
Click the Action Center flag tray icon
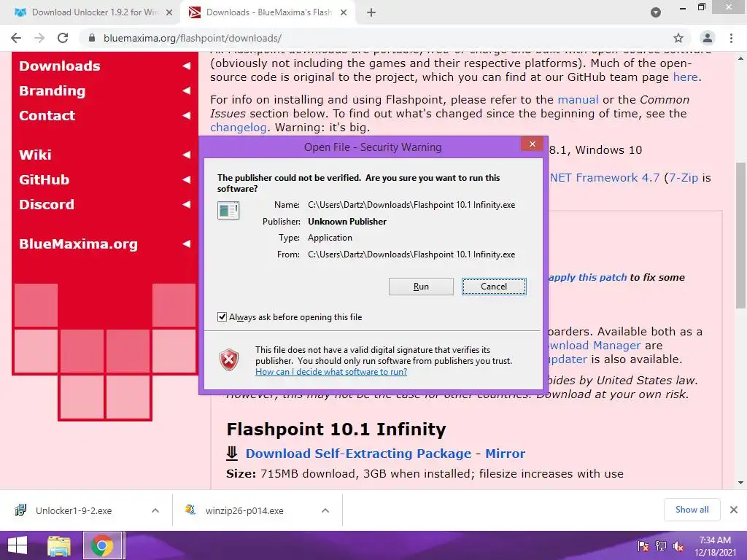(x=643, y=546)
